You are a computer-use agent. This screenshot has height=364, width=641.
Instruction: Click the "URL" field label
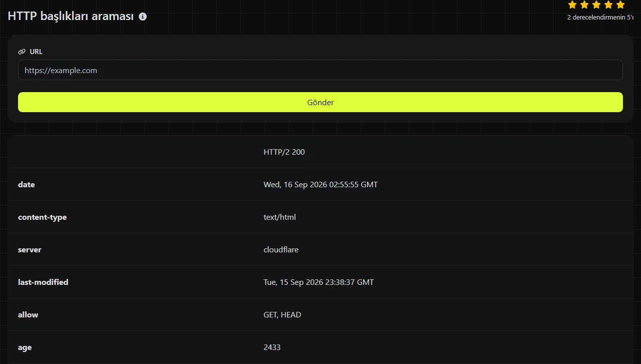(36, 52)
